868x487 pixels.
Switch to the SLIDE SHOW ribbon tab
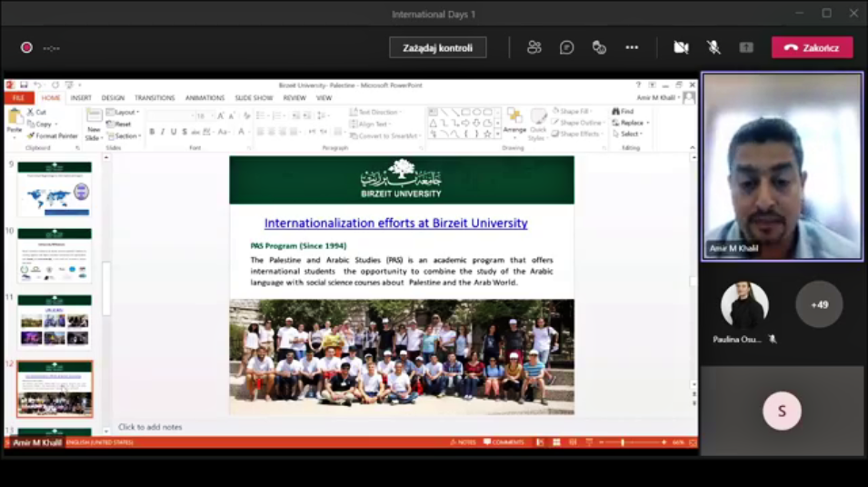pos(254,98)
